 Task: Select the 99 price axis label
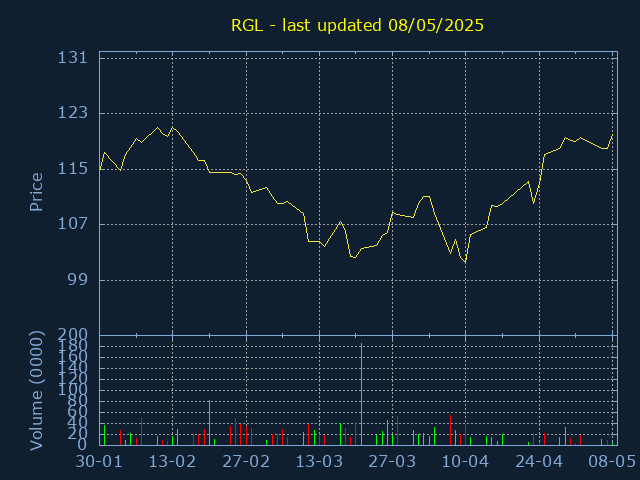78,280
